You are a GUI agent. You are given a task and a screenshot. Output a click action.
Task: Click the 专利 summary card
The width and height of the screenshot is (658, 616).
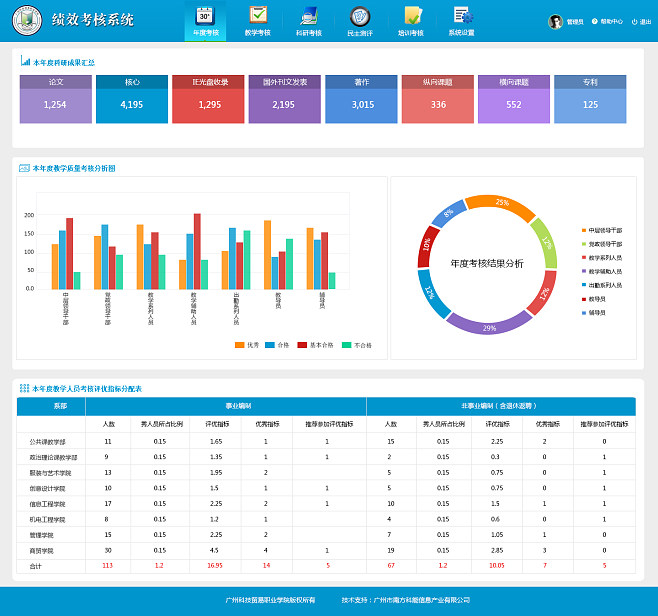(x=590, y=98)
